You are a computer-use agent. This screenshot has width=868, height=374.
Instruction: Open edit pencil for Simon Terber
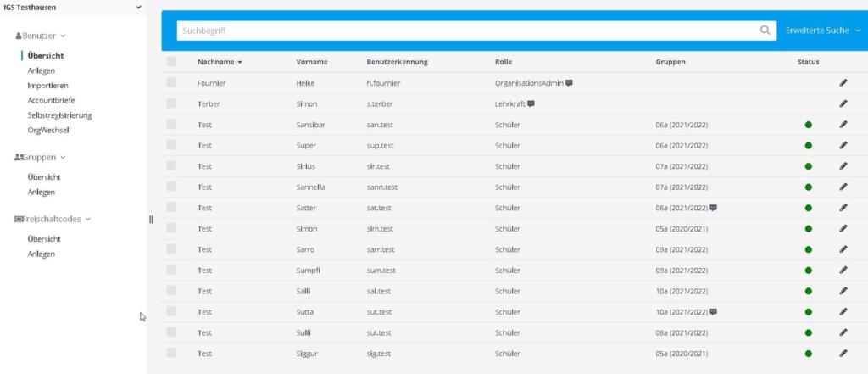(843, 103)
